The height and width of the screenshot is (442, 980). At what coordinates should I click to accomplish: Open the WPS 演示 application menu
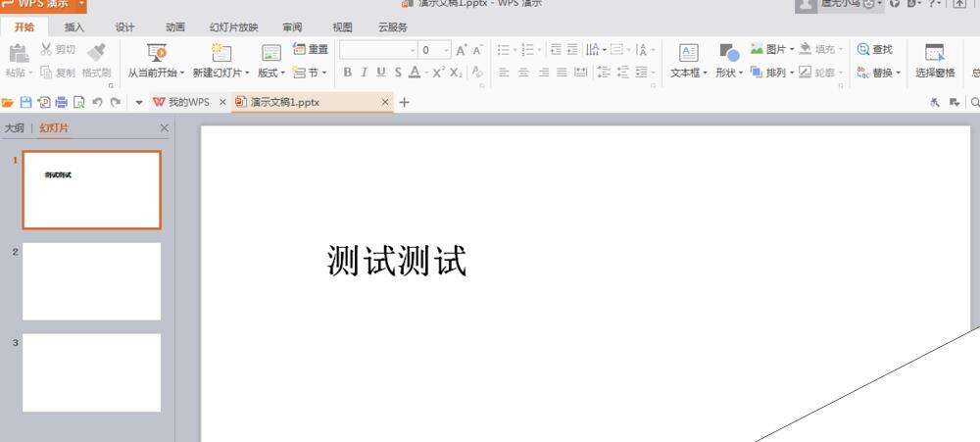[x=42, y=4]
